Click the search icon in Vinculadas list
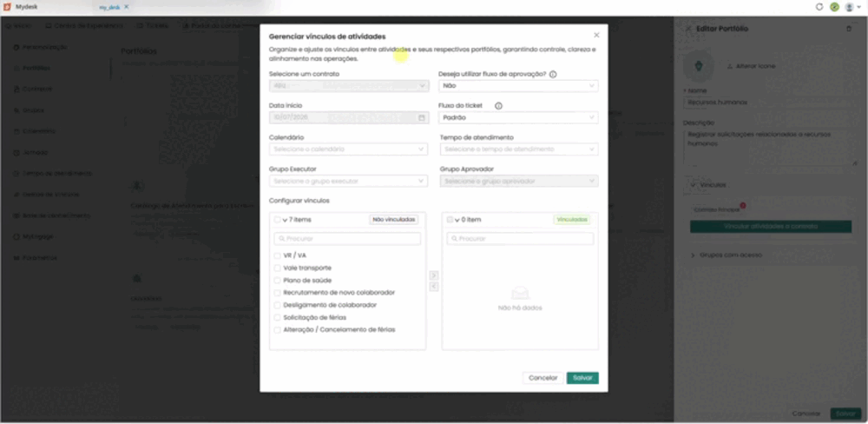The width and height of the screenshot is (868, 424). (455, 239)
